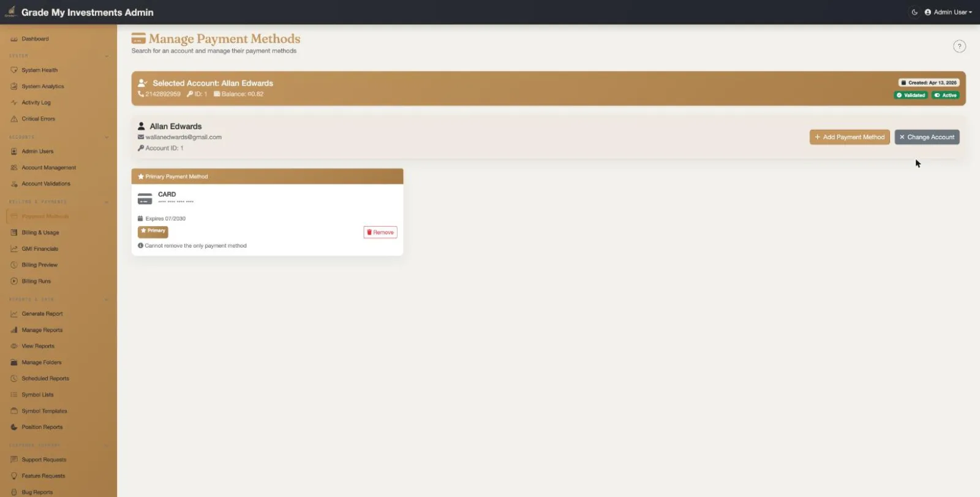Click the Account Management people icon
The height and width of the screenshot is (497, 980).
pos(14,168)
